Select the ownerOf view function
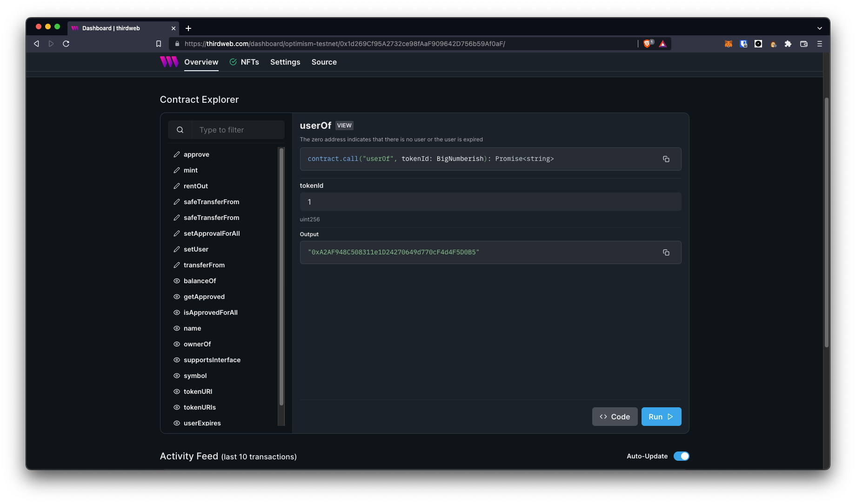The width and height of the screenshot is (856, 504). point(197,344)
